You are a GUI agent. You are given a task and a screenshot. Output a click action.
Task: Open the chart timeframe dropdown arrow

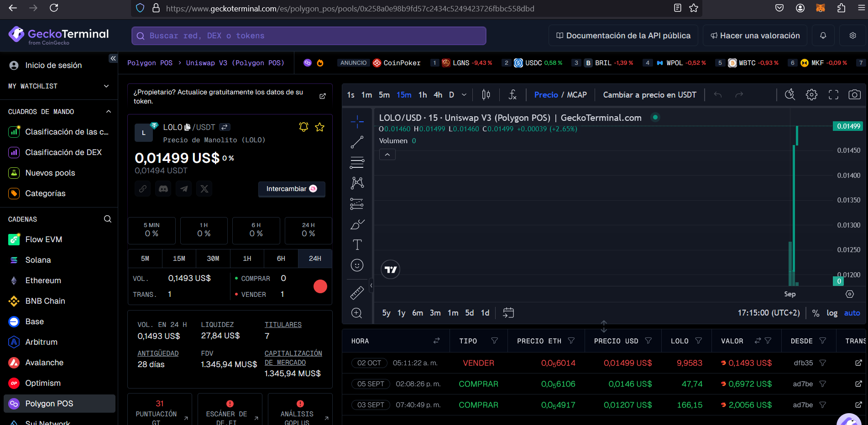(x=464, y=95)
